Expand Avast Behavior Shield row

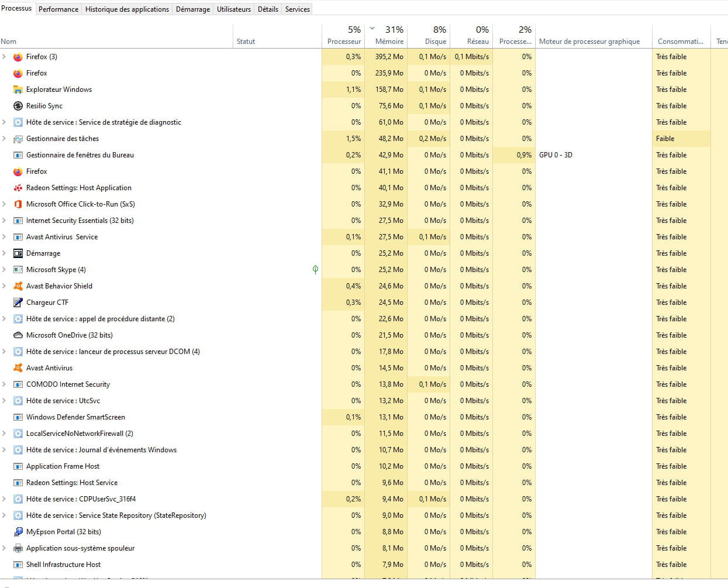pos(4,286)
